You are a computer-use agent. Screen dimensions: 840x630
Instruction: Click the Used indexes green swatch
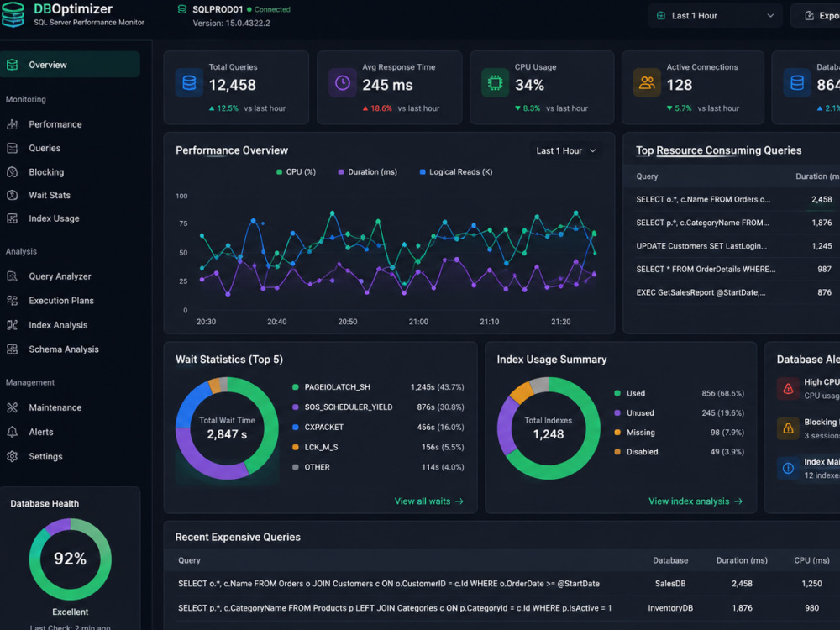[617, 393]
